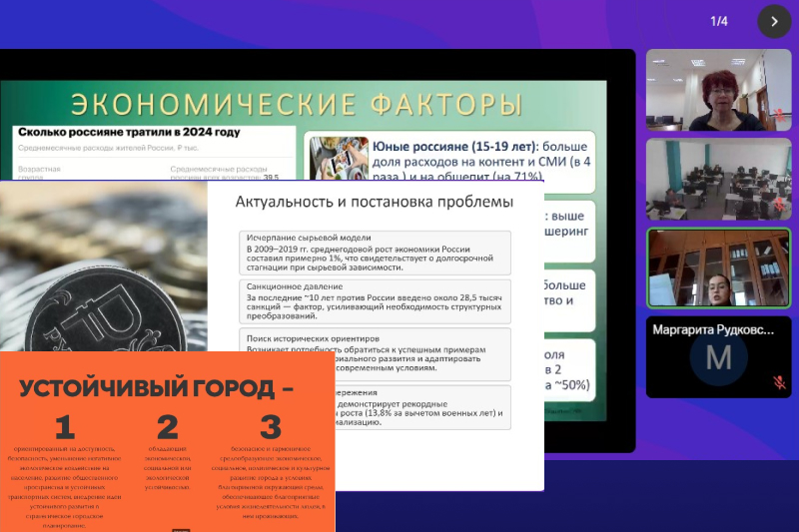The height and width of the screenshot is (532, 799).
Task: Click muted mic icon on Маргарита's tile
Action: [x=779, y=382]
